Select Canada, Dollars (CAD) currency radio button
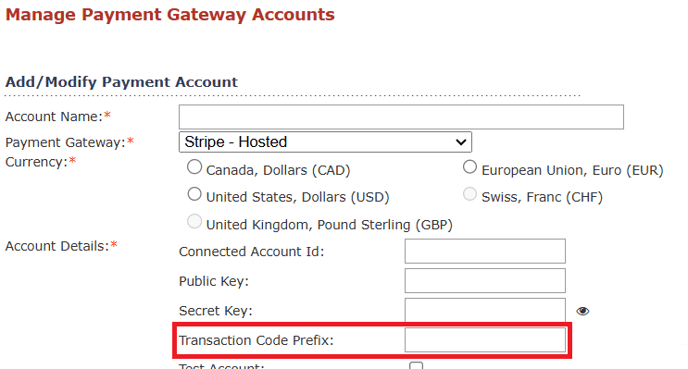Screen dimensions: 688x369 194,167
